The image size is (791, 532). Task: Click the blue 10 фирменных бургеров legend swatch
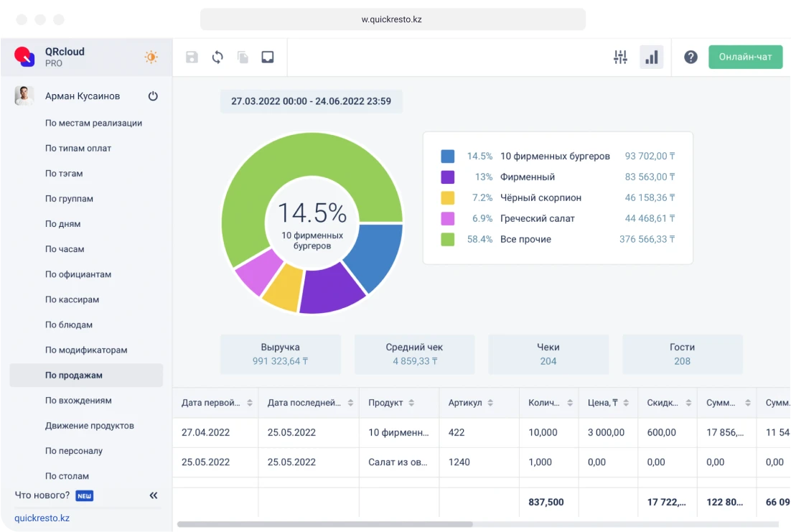tap(447, 157)
